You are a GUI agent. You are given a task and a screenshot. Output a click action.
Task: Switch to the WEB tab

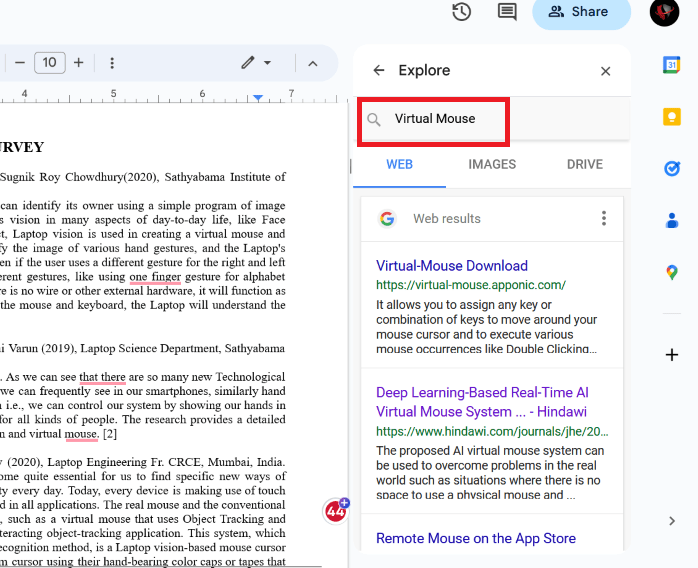(x=399, y=165)
